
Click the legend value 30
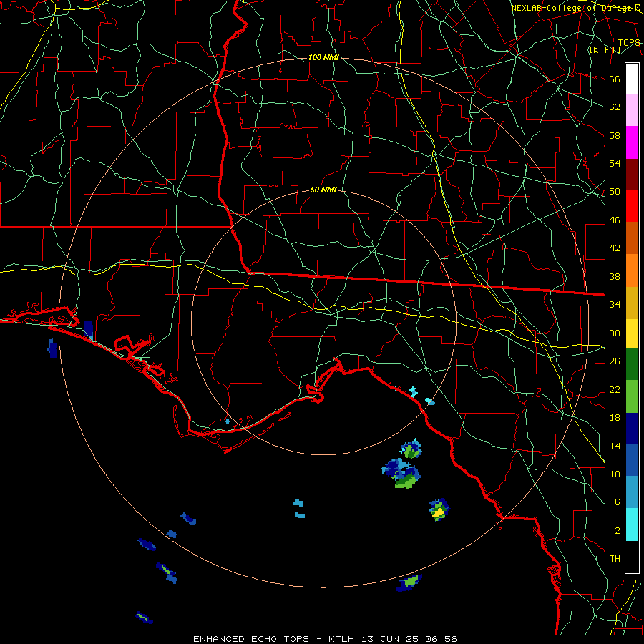coord(615,333)
